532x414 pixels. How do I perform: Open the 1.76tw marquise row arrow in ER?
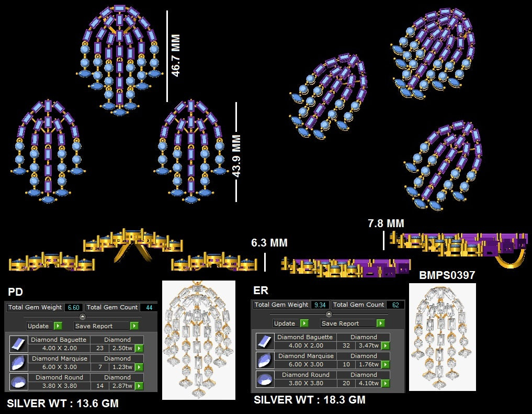coord(385,364)
